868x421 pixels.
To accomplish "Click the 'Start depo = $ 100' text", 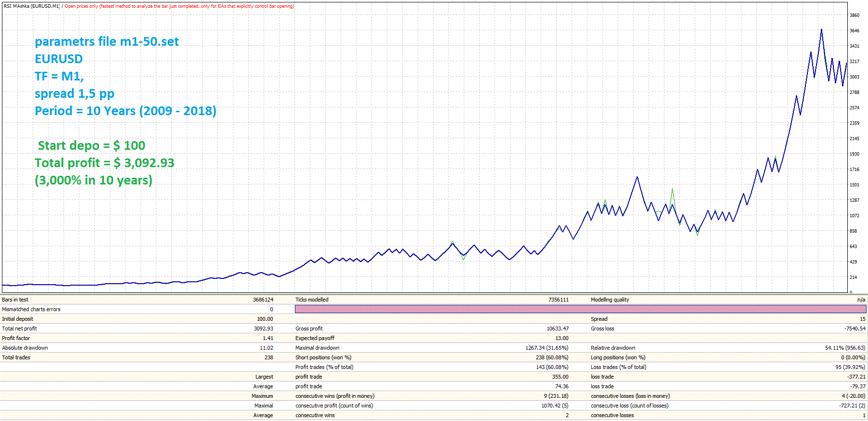I will pyautogui.click(x=91, y=145).
